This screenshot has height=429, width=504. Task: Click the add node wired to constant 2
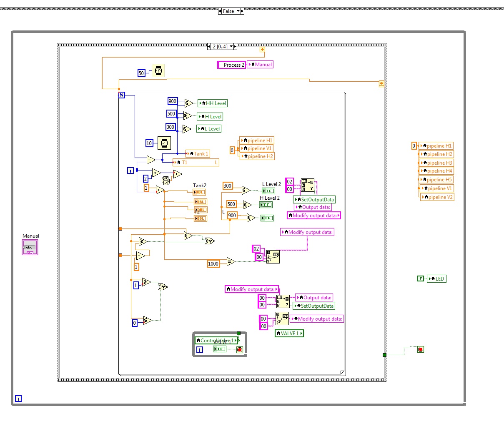156,173
